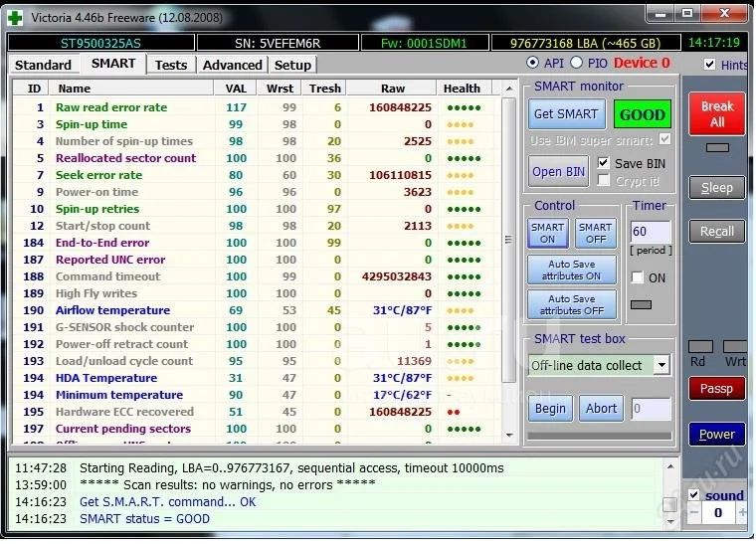Click the Timer period input field
This screenshot has width=756, height=544.
pos(651,233)
